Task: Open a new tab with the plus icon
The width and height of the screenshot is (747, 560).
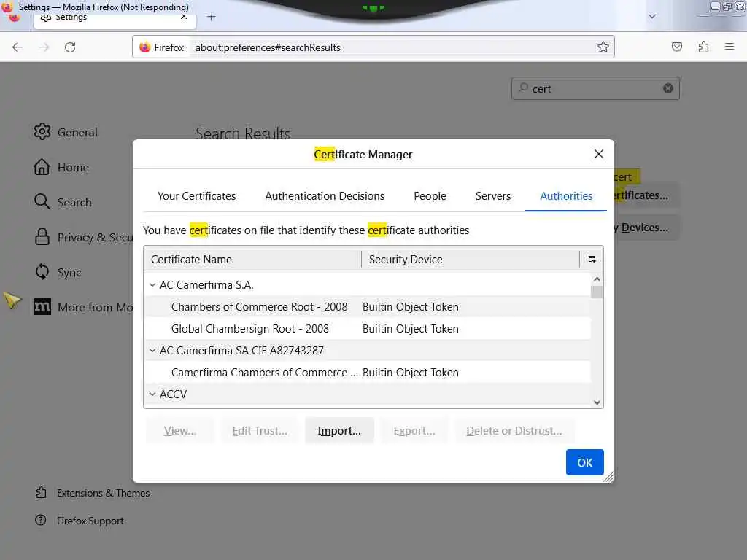Action: [x=212, y=17]
